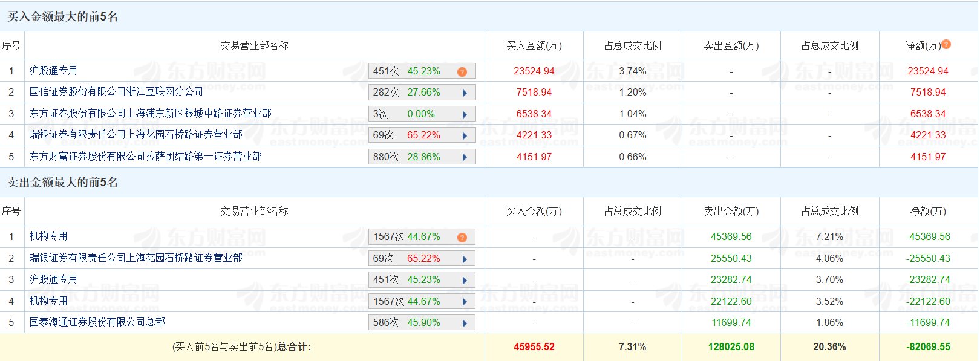This screenshot has width=980, height=361.
Task: Click the orange help icon beside 净额(万) header
Action: (x=946, y=44)
